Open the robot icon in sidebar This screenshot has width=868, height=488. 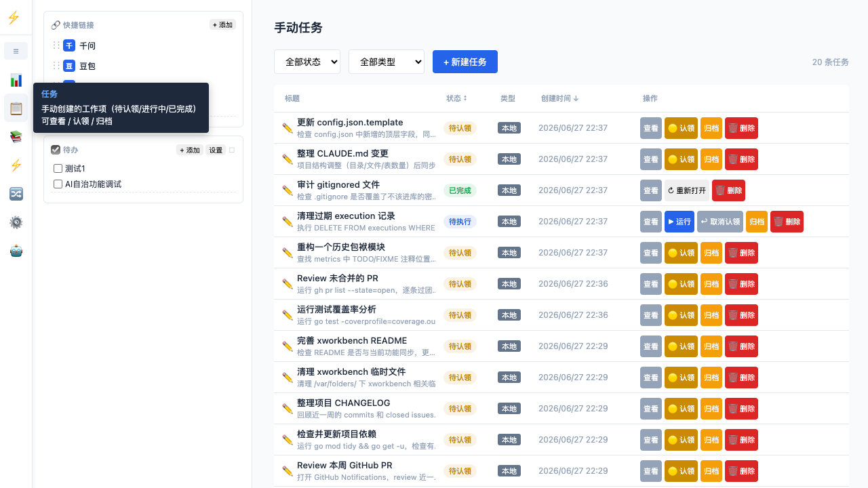[16, 251]
